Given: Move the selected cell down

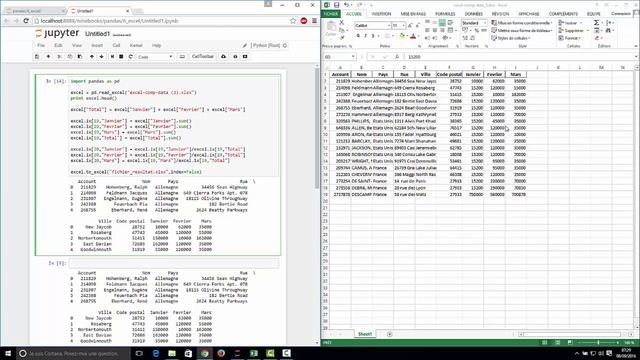Looking at the screenshot, I should (x=102, y=57).
